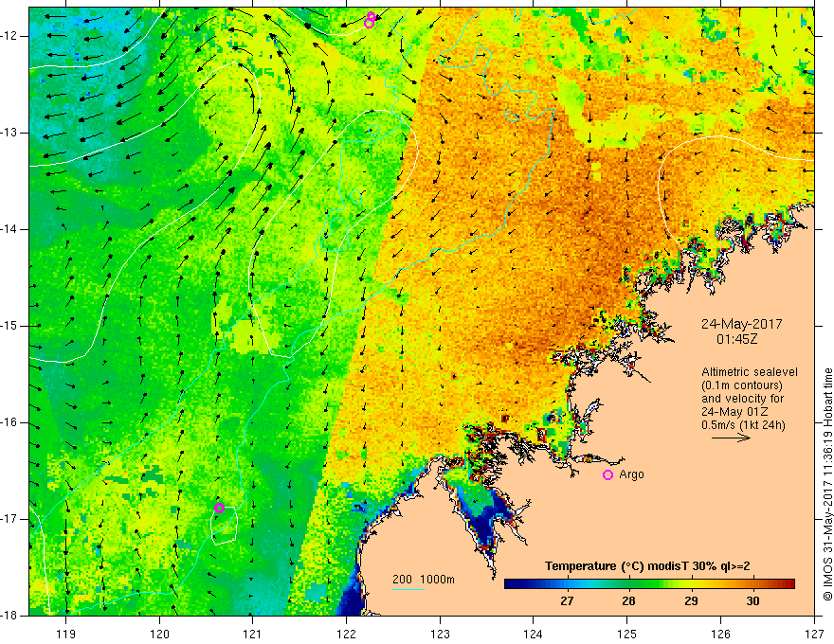
Task: Click longitude axis label '119'
Action: [66, 634]
